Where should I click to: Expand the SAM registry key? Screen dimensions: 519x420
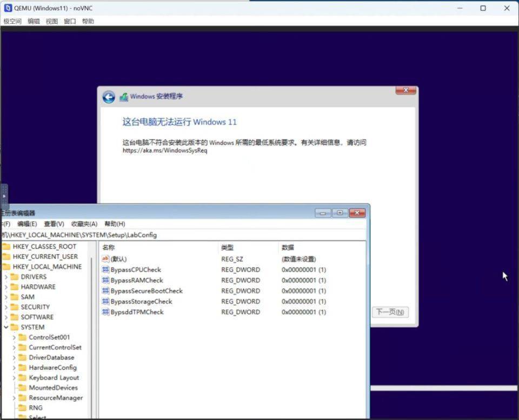6,297
